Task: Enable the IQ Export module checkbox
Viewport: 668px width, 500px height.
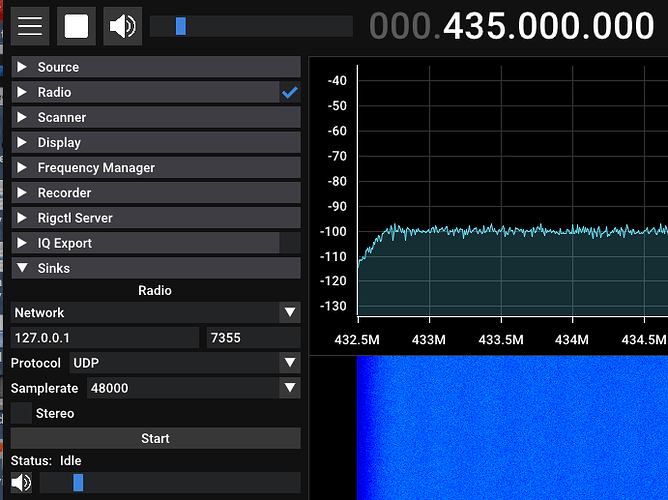Action: coord(290,243)
